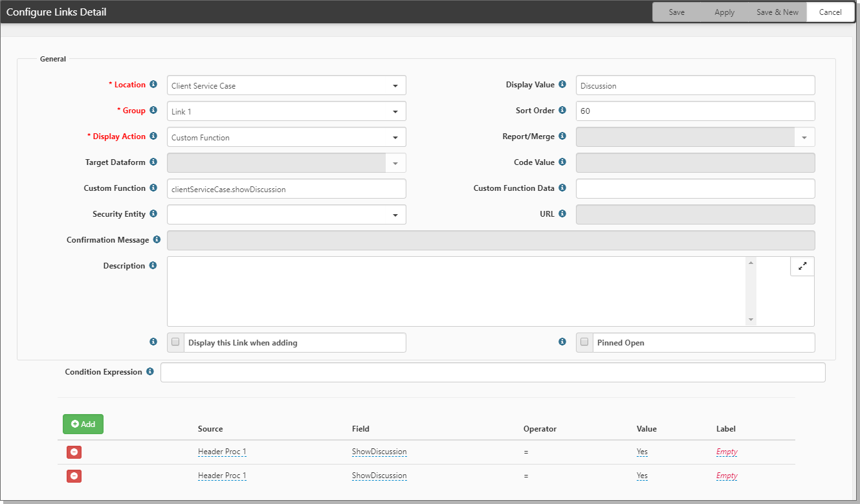Expand the Description field with the arrows icon

(802, 267)
